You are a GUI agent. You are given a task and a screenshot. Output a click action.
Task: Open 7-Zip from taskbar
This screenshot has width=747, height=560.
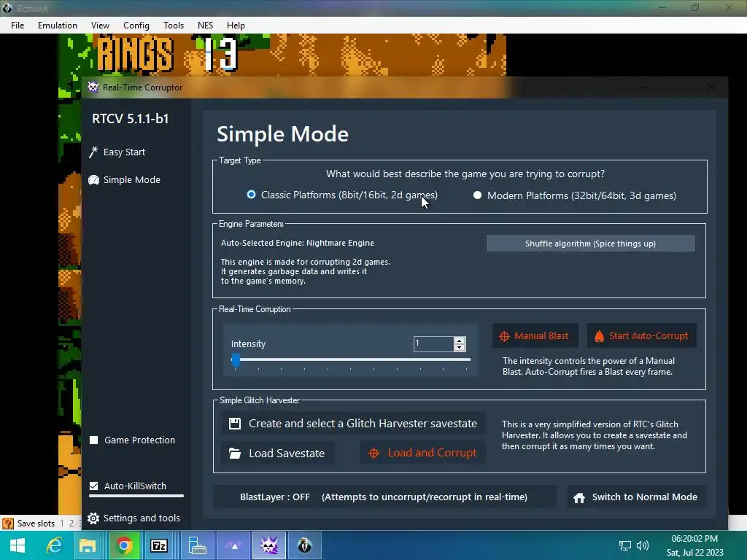tap(158, 545)
